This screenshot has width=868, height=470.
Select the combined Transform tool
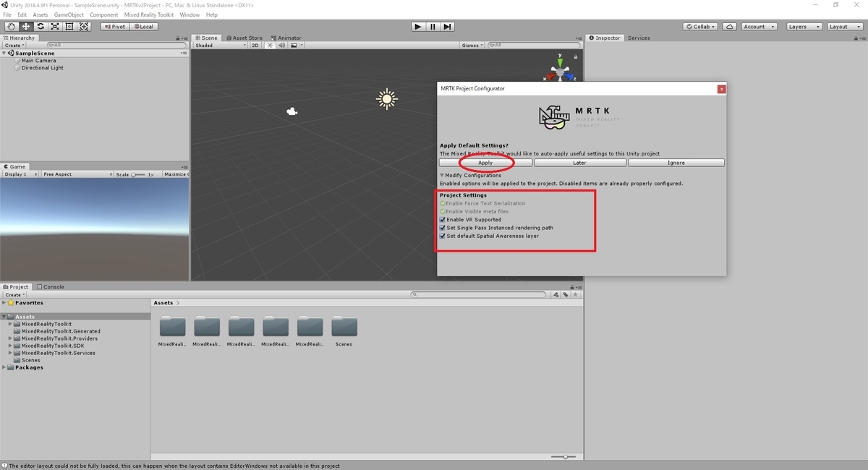(x=84, y=27)
